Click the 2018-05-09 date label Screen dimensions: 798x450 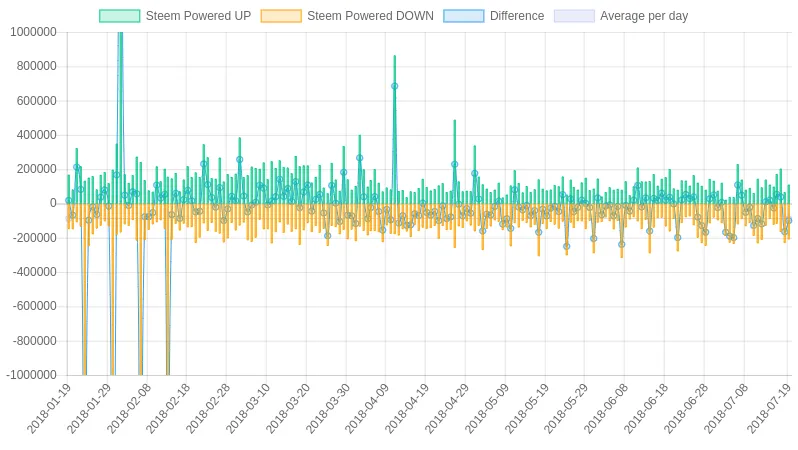[487, 408]
